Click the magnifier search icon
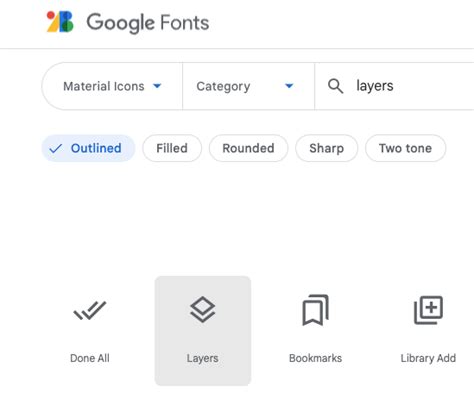The width and height of the screenshot is (474, 405). [x=335, y=86]
